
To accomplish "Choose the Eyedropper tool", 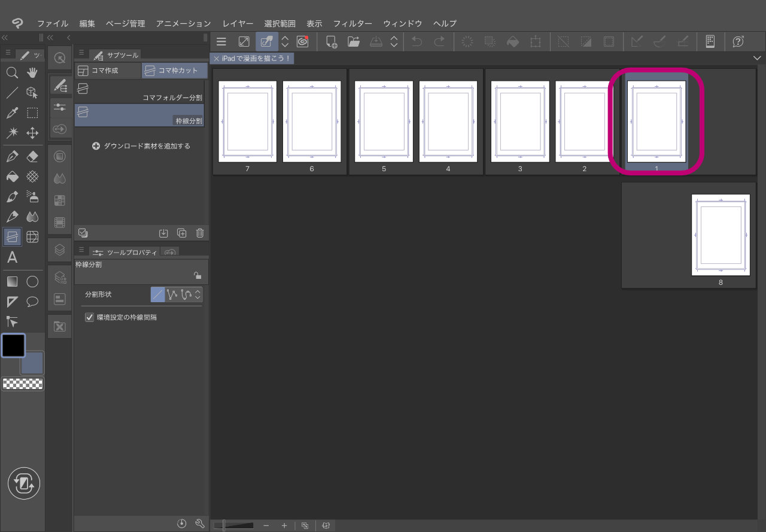I will pyautogui.click(x=11, y=113).
